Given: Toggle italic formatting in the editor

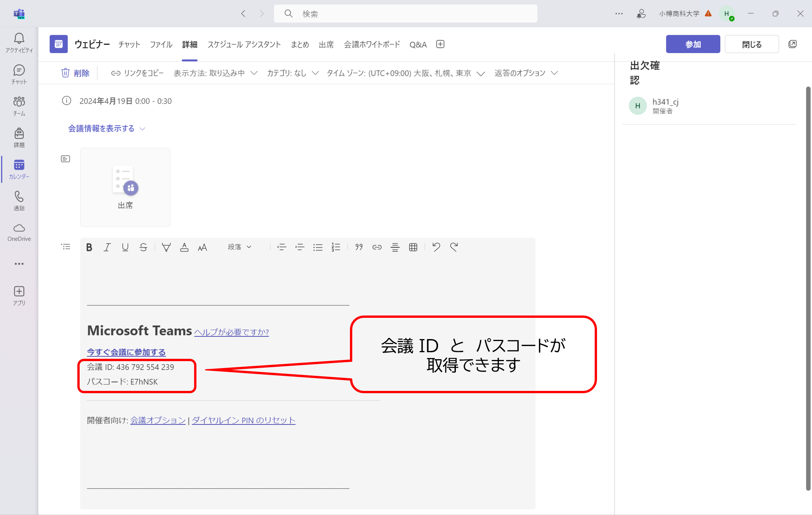Looking at the screenshot, I should pos(107,247).
